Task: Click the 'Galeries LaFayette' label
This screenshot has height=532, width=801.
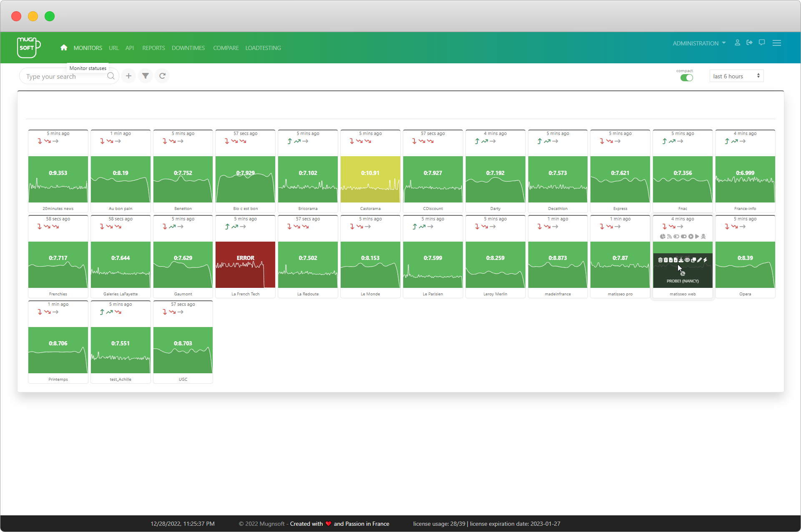Action: tap(121, 294)
